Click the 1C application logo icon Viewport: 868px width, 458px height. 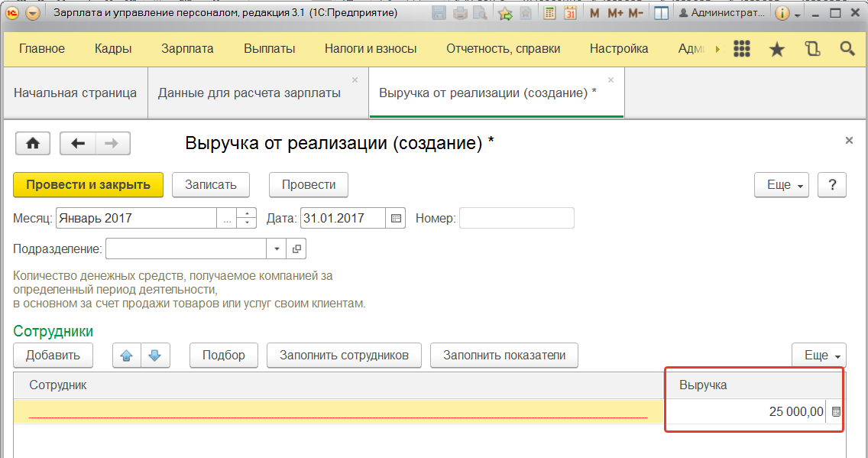click(12, 13)
